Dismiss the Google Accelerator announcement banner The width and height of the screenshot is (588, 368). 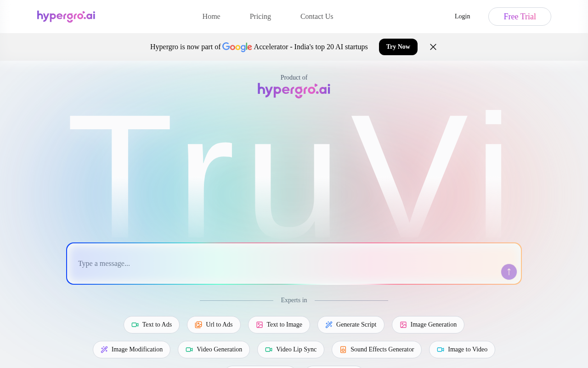(432, 46)
